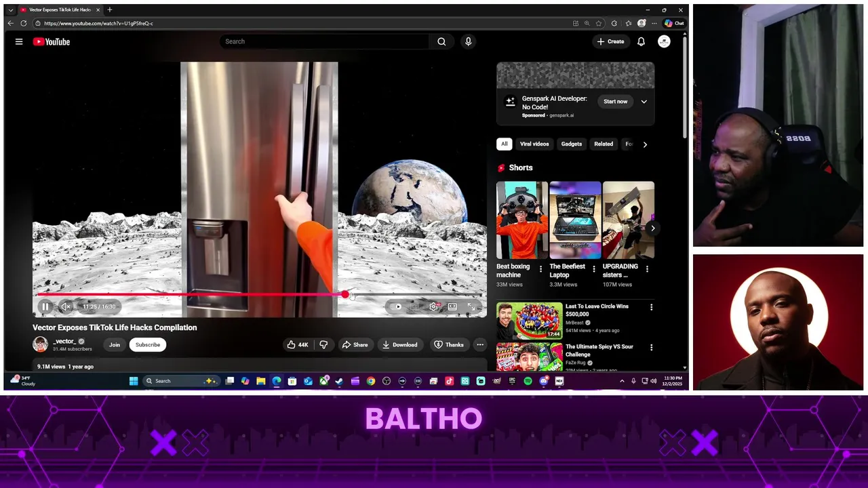This screenshot has height=488, width=868.
Task: Open The Beefiest Laptop short
Action: 575,220
